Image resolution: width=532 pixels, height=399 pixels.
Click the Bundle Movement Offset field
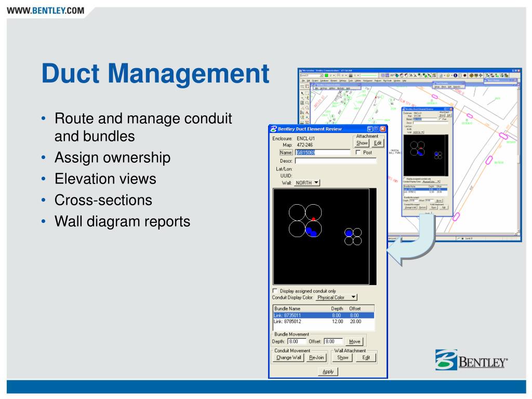[x=333, y=342]
